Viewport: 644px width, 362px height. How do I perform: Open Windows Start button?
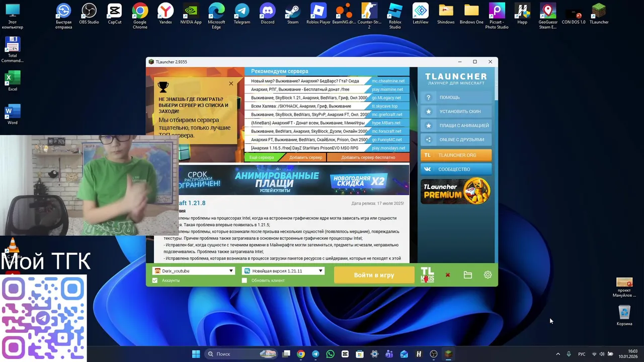pyautogui.click(x=196, y=354)
